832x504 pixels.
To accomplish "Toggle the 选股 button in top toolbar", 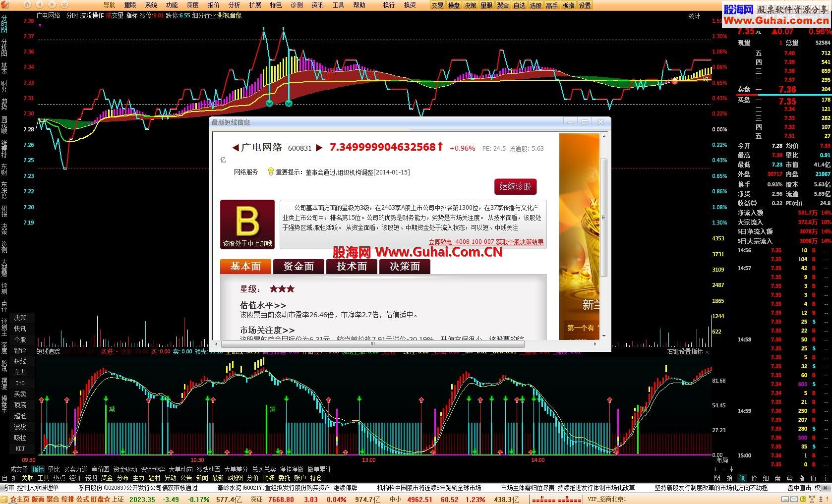I will [x=535, y=5].
